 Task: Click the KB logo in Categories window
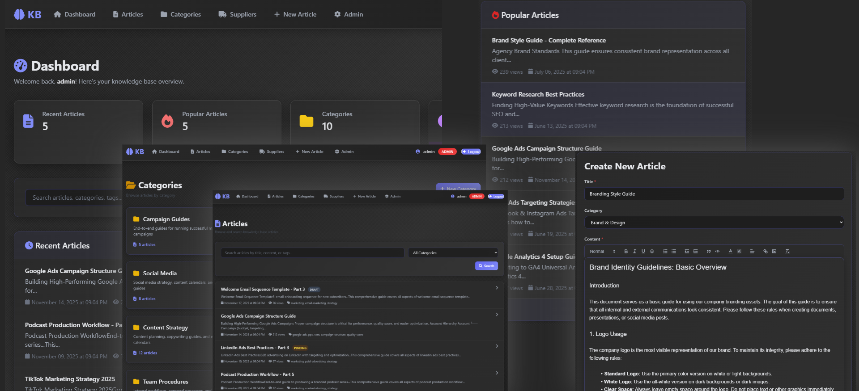(135, 151)
